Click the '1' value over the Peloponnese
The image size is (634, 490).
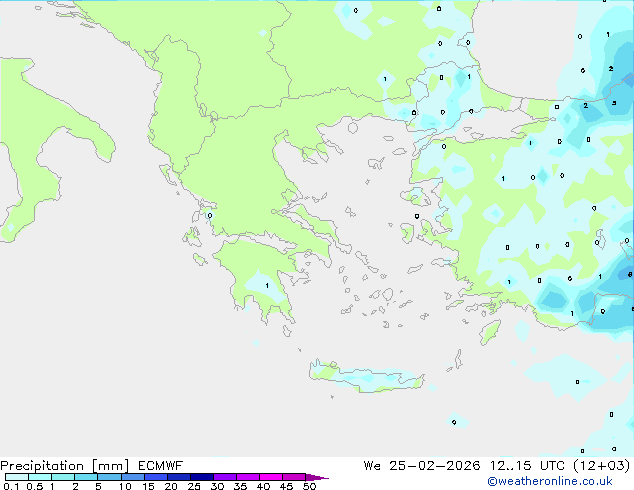[267, 286]
